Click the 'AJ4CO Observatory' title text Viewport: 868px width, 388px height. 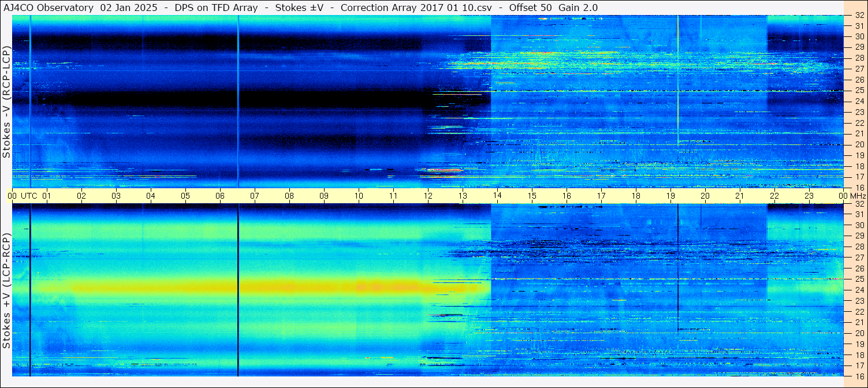click(x=49, y=8)
